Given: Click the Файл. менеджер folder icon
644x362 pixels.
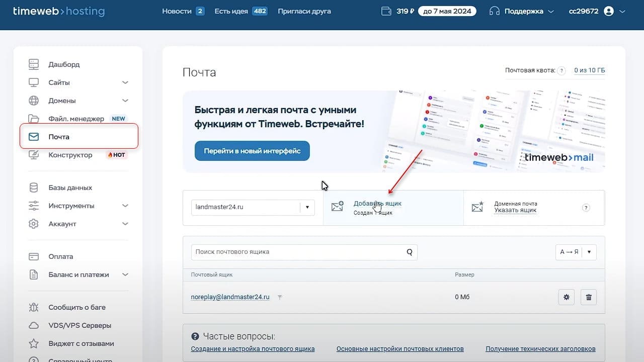Looking at the screenshot, I should tap(34, 119).
